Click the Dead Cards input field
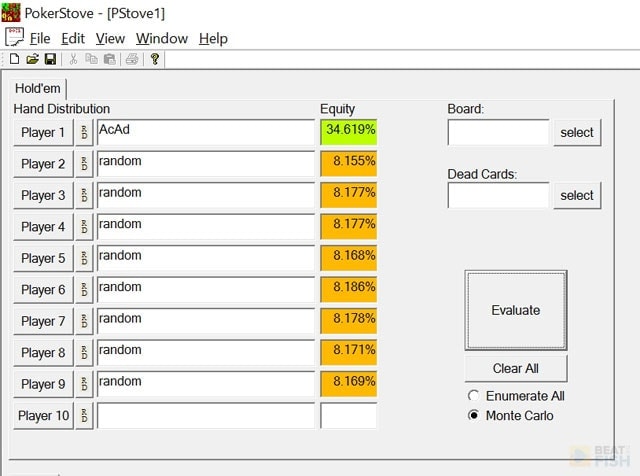640x476 pixels. [498, 195]
